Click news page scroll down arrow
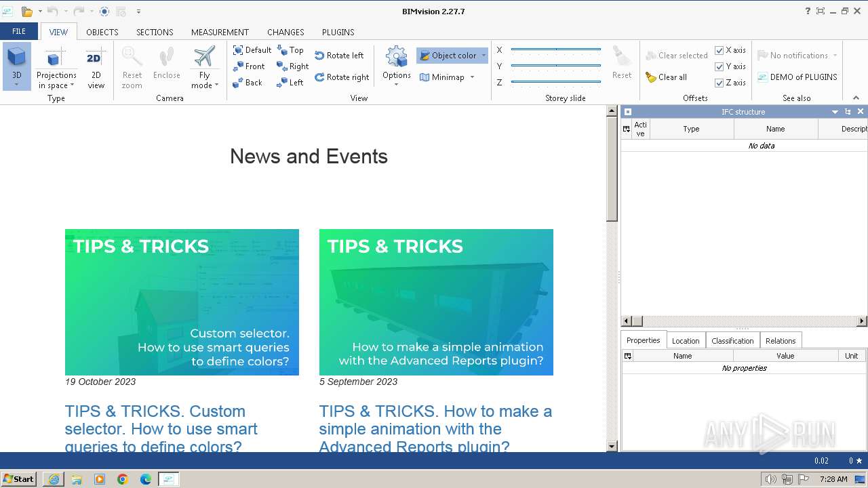The width and height of the screenshot is (868, 488). click(612, 446)
